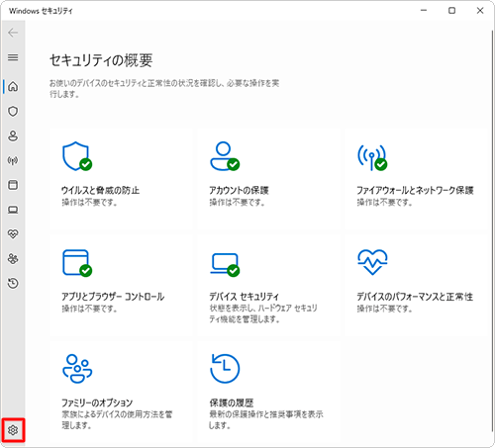This screenshot has height=448, width=495.
Task: Open Settings gear icon at bottom
Action: click(x=13, y=430)
